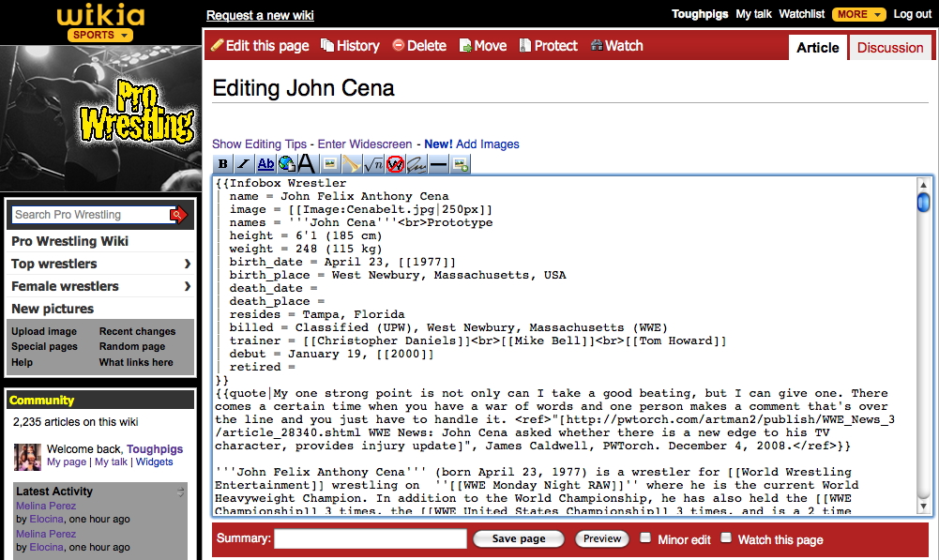
Task: Insert horizontal line icon
Action: 438,163
